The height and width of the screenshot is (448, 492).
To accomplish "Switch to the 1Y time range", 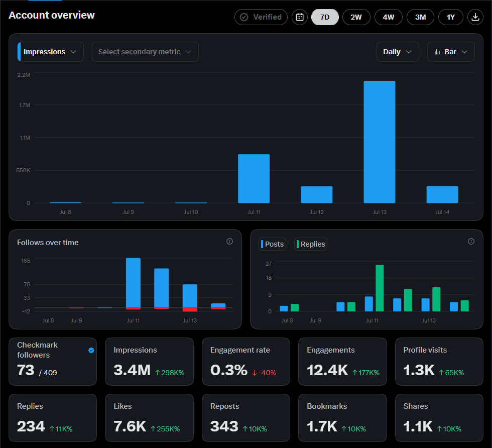I will click(x=451, y=17).
